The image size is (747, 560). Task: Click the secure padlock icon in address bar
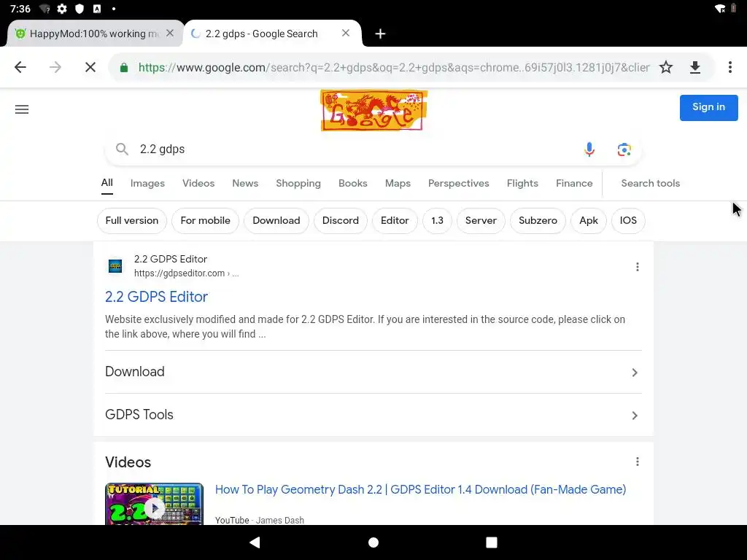(124, 67)
